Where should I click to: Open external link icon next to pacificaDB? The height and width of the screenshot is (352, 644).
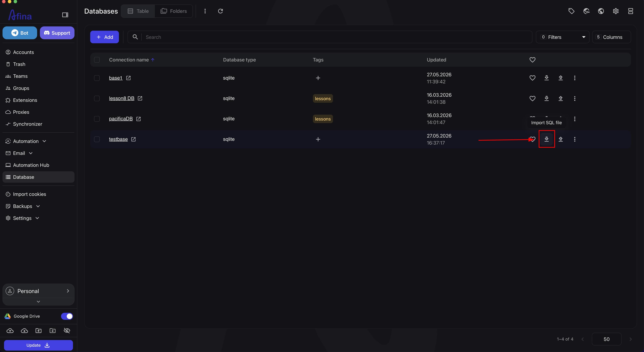(x=139, y=119)
